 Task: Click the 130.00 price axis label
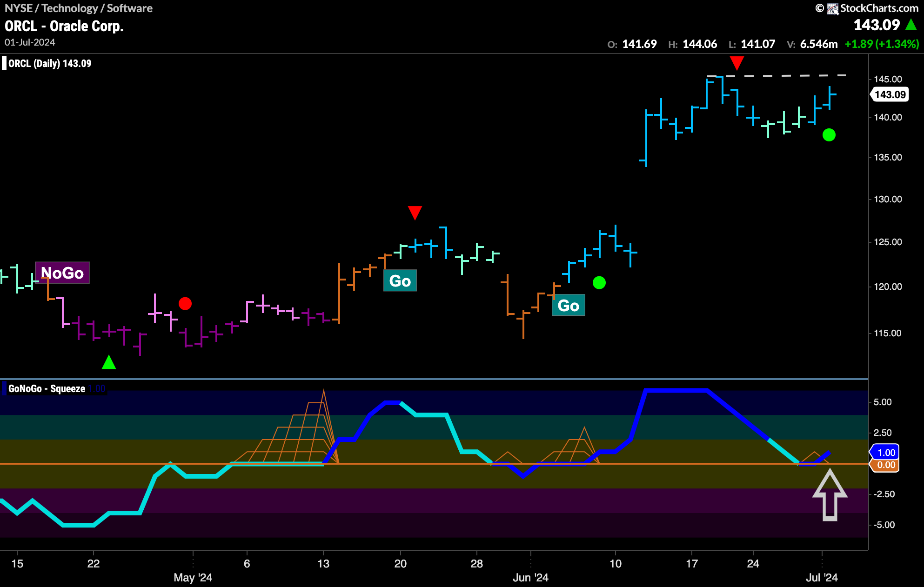click(x=888, y=199)
